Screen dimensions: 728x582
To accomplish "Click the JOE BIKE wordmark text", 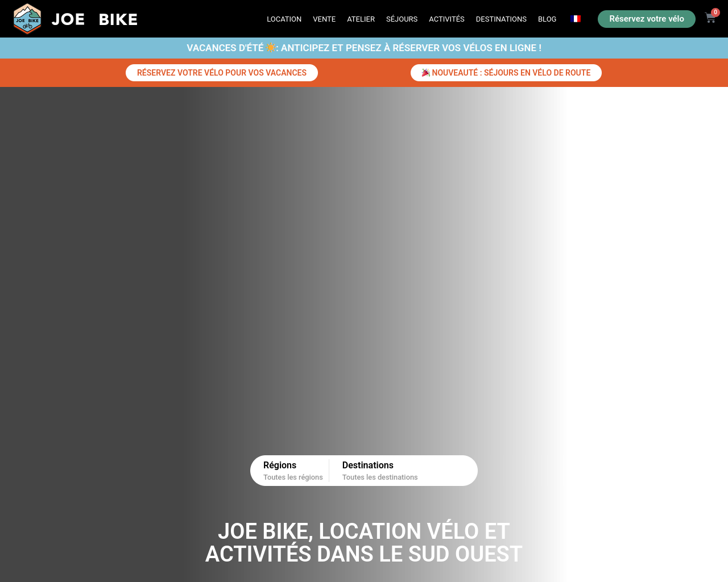I will point(94,19).
